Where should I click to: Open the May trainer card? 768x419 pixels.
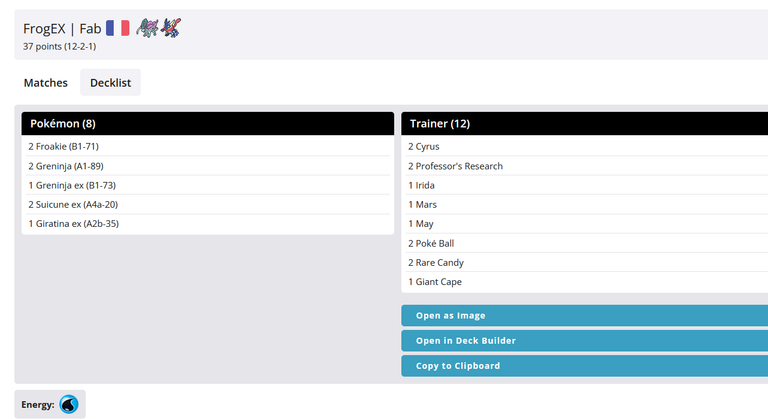click(x=421, y=224)
